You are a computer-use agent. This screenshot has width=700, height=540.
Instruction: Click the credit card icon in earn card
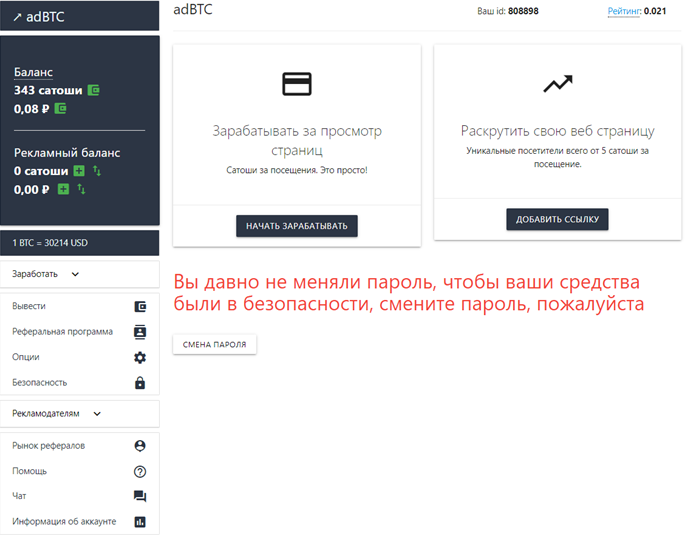[297, 84]
